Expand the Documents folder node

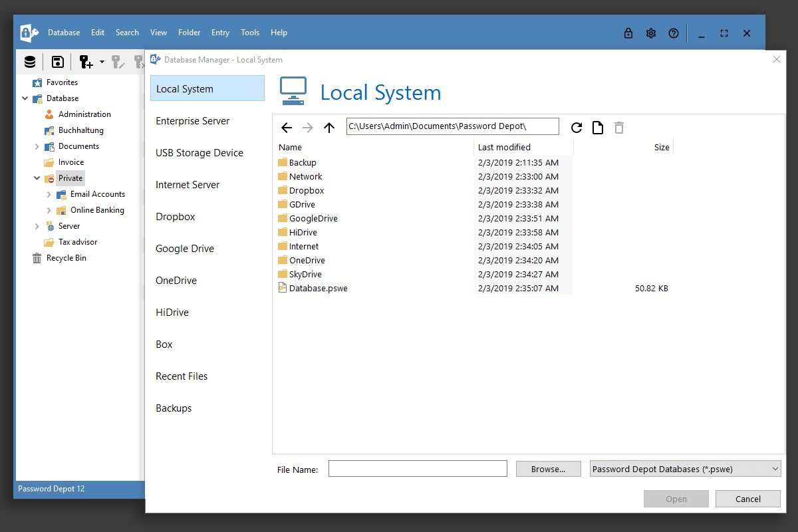37,146
